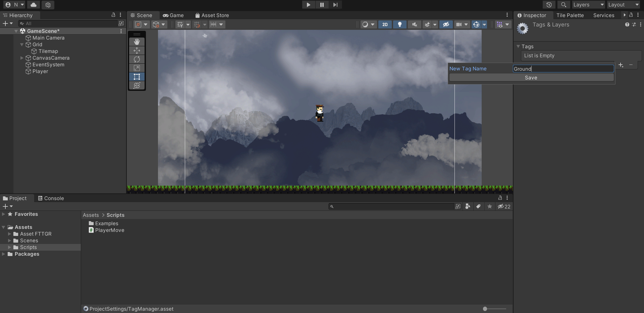Image resolution: width=644 pixels, height=313 pixels.
Task: Toggle Inspector lock icon
Action: 631,15
